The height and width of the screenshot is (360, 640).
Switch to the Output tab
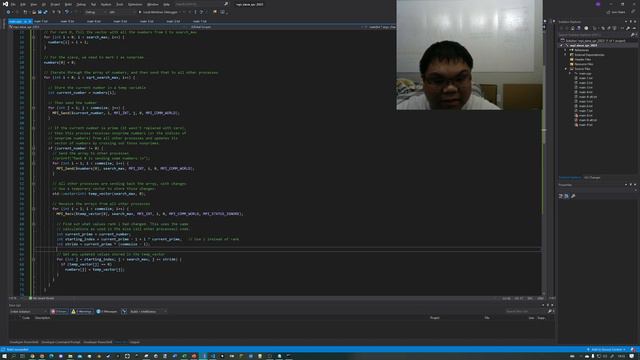pos(135,342)
